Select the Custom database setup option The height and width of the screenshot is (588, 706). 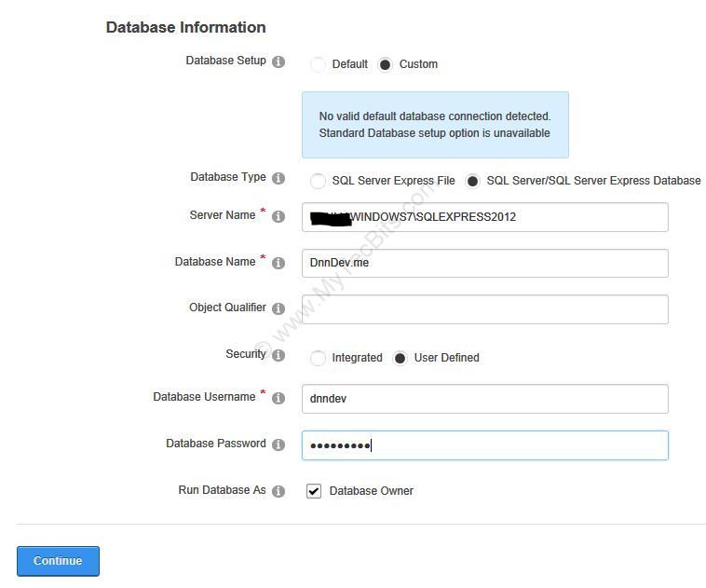(x=385, y=64)
